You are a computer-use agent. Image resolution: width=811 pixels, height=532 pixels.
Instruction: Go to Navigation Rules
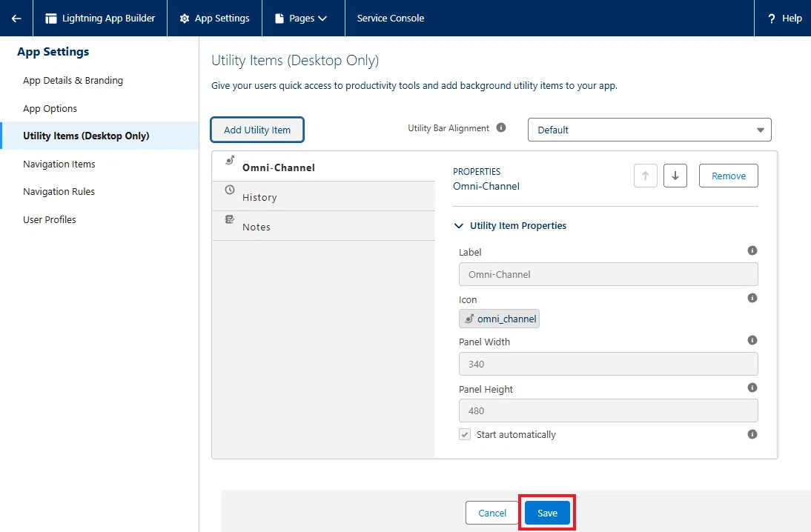59,191
